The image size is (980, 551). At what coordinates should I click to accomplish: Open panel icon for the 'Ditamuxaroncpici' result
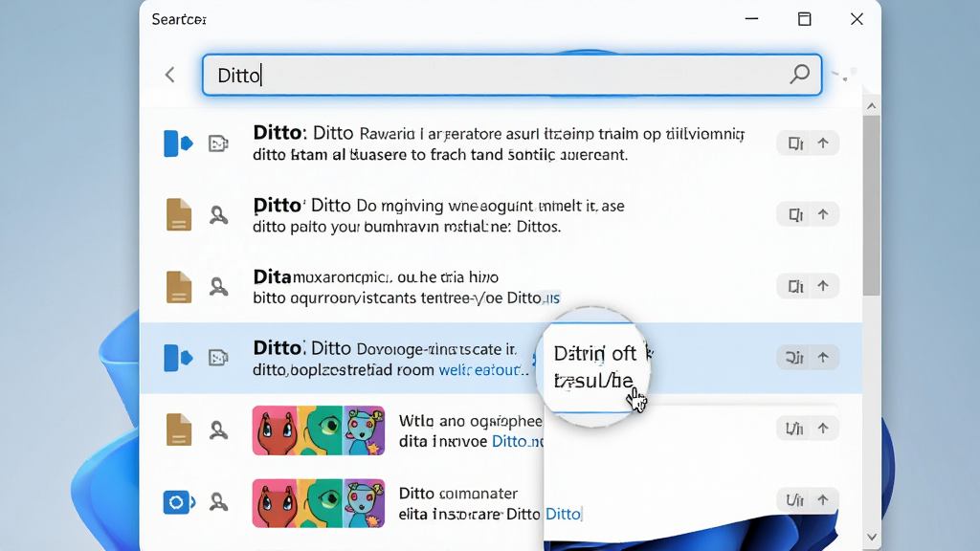coord(795,286)
